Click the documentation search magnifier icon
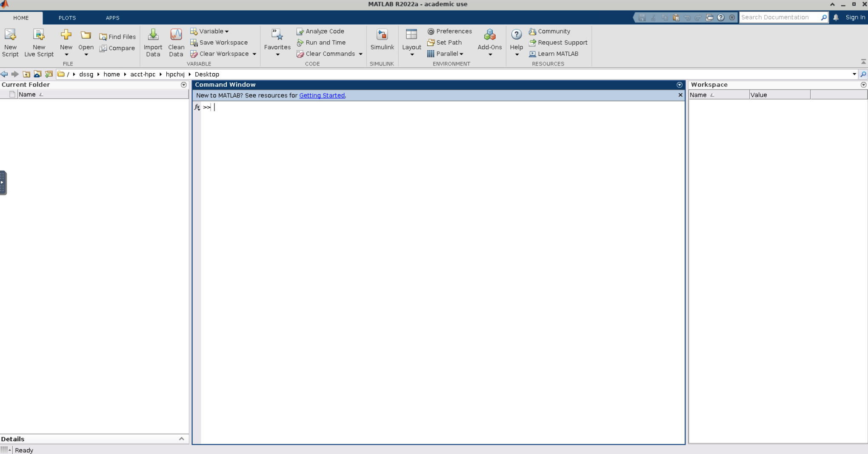 pos(824,17)
